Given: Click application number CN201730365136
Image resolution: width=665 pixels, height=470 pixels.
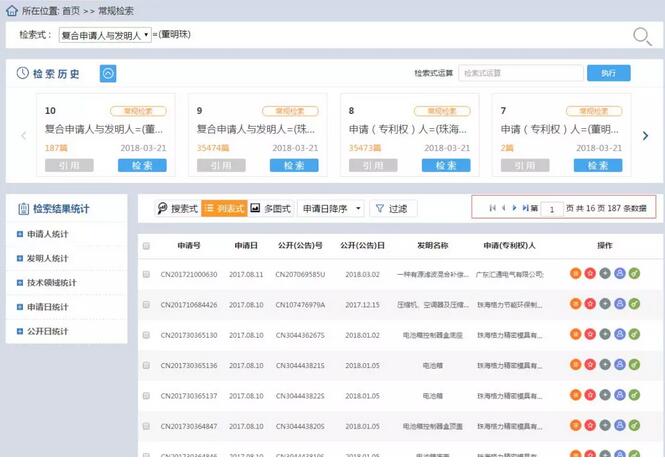Looking at the screenshot, I should point(189,365).
